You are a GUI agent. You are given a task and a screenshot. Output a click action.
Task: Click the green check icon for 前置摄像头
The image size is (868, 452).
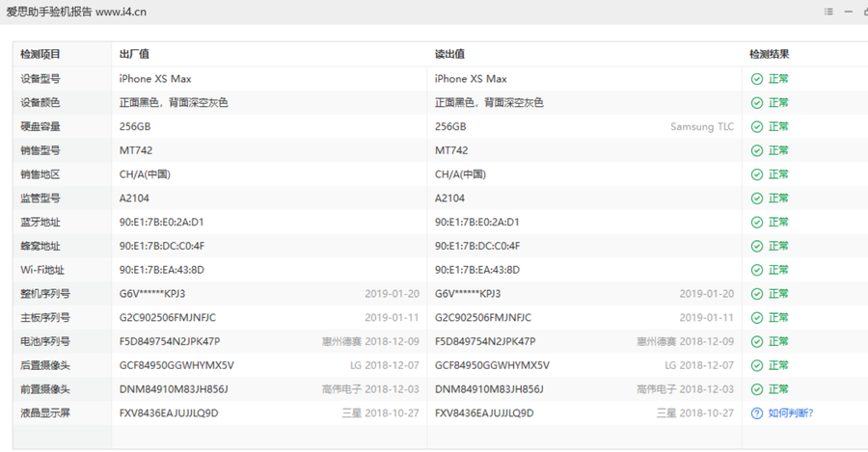tap(757, 389)
